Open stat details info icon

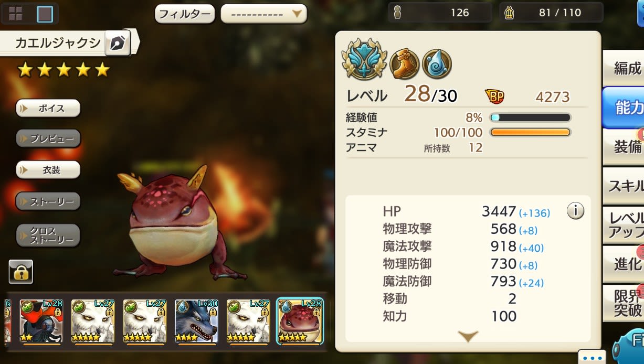pyautogui.click(x=576, y=211)
